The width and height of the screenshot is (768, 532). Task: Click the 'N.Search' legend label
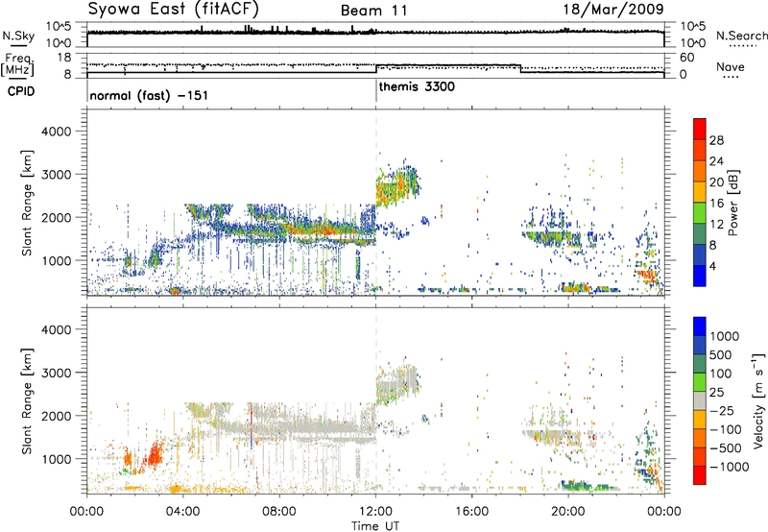[x=741, y=36]
